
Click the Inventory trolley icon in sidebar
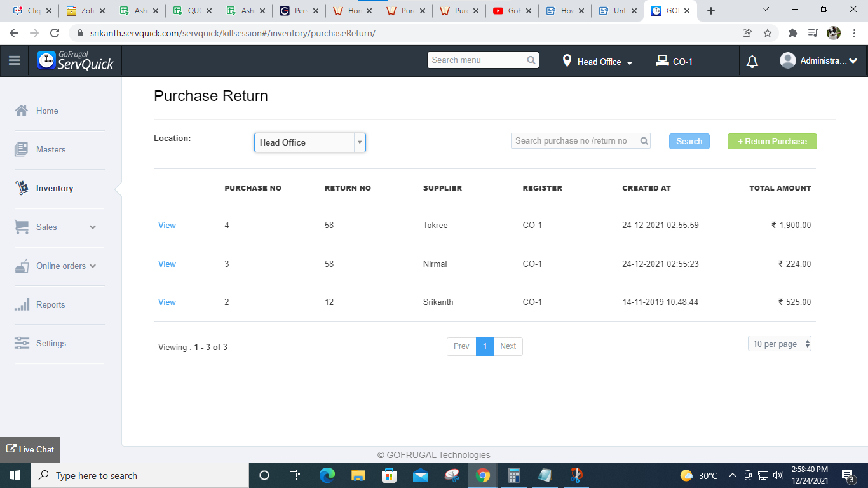click(x=22, y=188)
